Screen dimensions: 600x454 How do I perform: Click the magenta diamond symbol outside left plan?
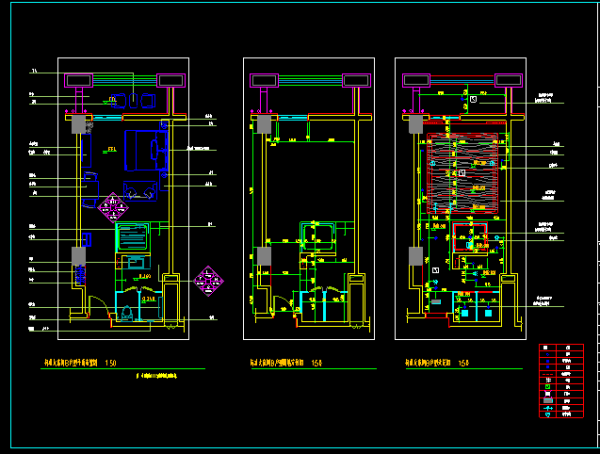click(209, 281)
